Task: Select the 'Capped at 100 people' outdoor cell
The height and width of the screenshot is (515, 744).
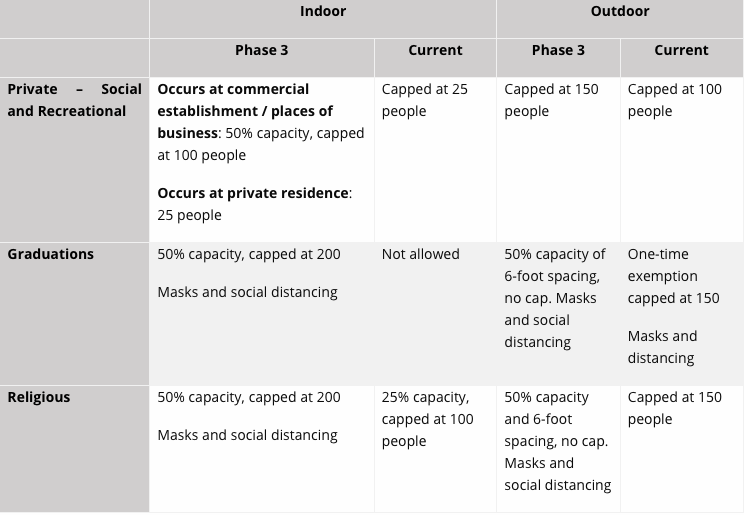Action: 674,100
